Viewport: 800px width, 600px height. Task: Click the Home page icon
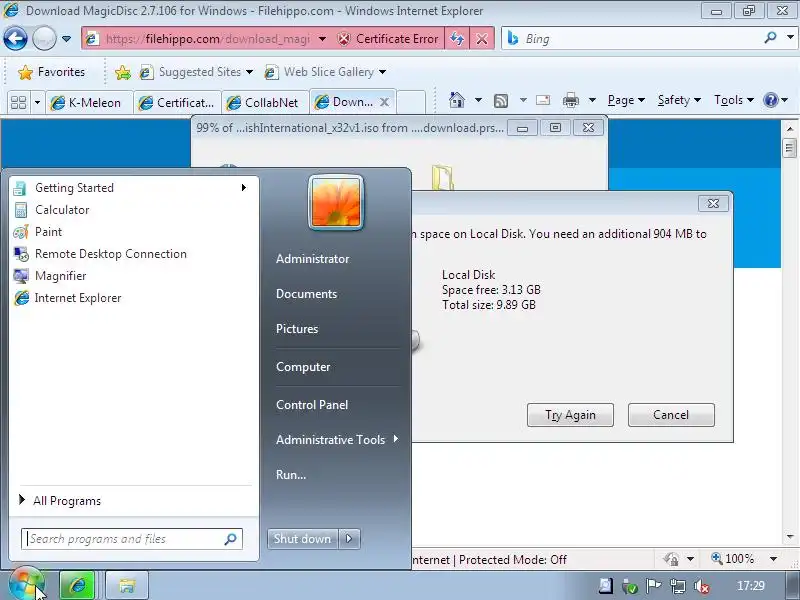pos(457,100)
